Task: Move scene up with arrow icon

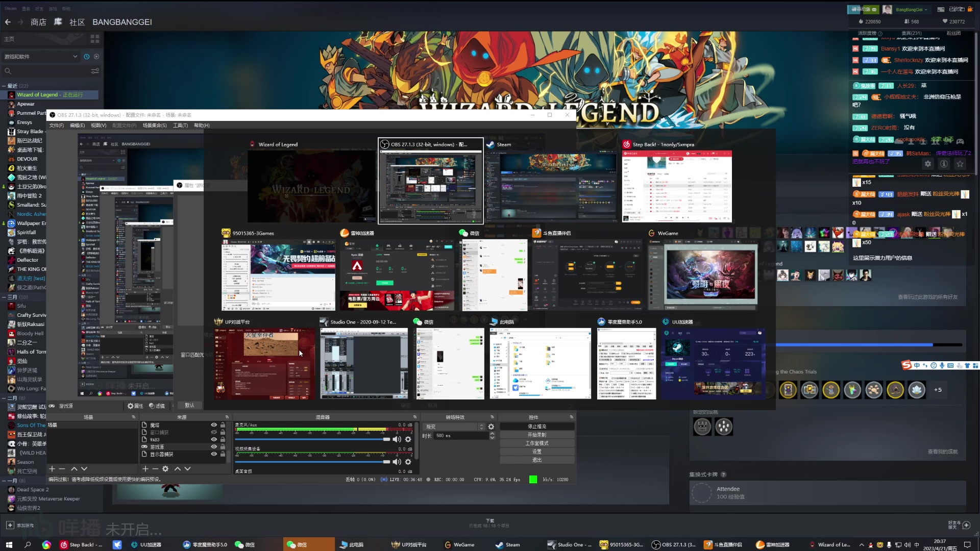Action: (x=74, y=469)
